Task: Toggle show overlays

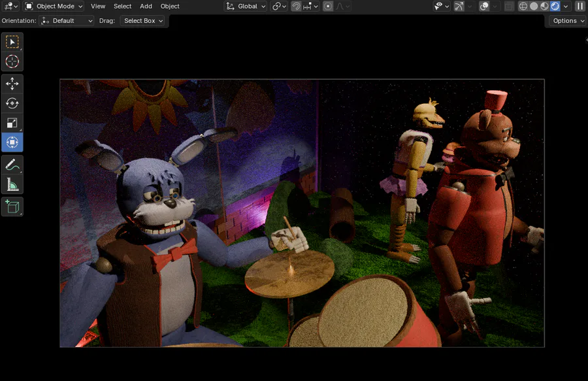Action: point(484,6)
